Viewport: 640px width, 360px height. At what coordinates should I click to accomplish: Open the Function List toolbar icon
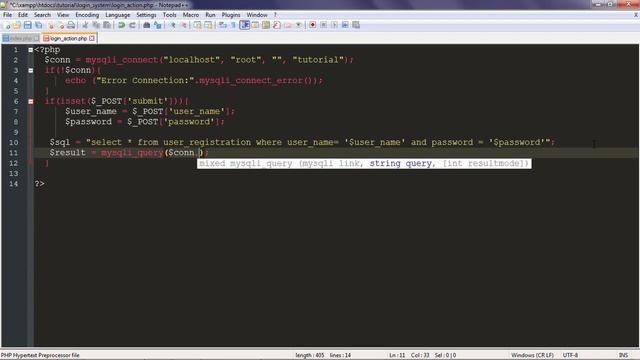pyautogui.click(x=277, y=25)
